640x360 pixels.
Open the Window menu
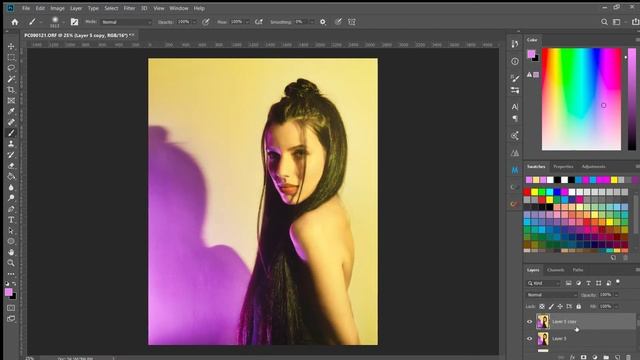[x=179, y=8]
